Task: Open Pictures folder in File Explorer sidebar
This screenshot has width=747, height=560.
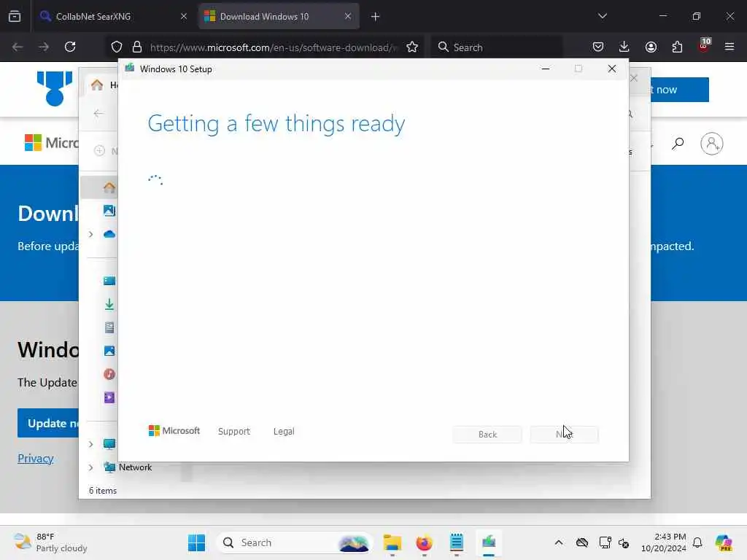Action: 109,351
